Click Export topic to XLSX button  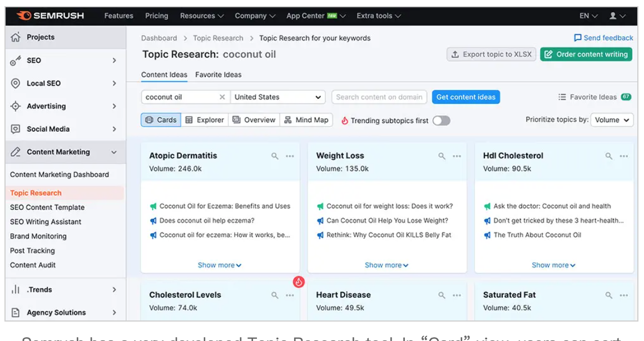491,54
